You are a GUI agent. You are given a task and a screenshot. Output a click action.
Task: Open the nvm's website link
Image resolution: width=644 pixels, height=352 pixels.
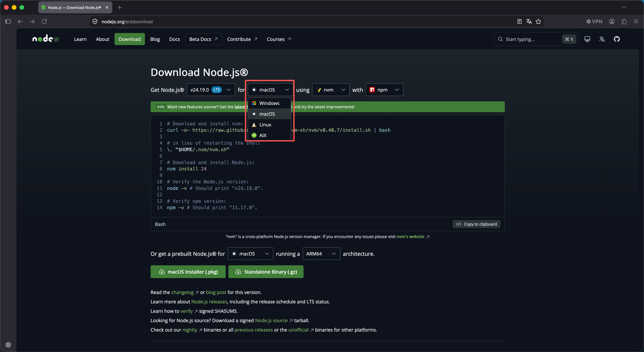click(410, 236)
